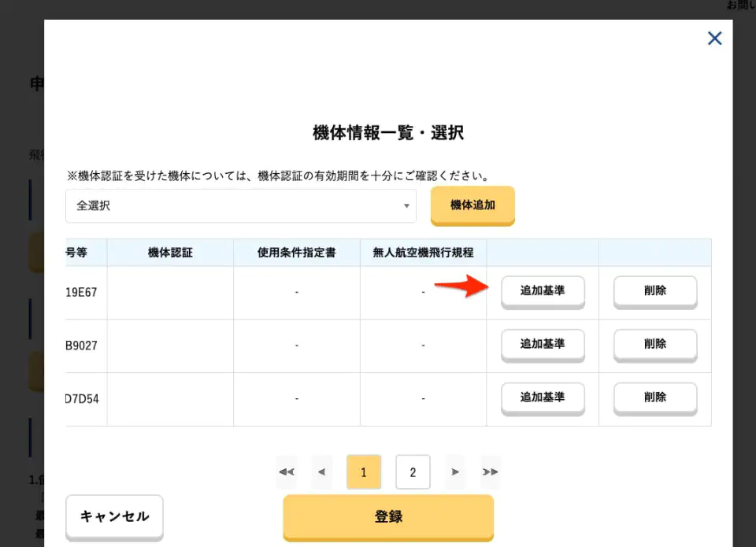The image size is (756, 547).
Task: Jump to the first page with the double-left arrow
Action: click(x=287, y=472)
